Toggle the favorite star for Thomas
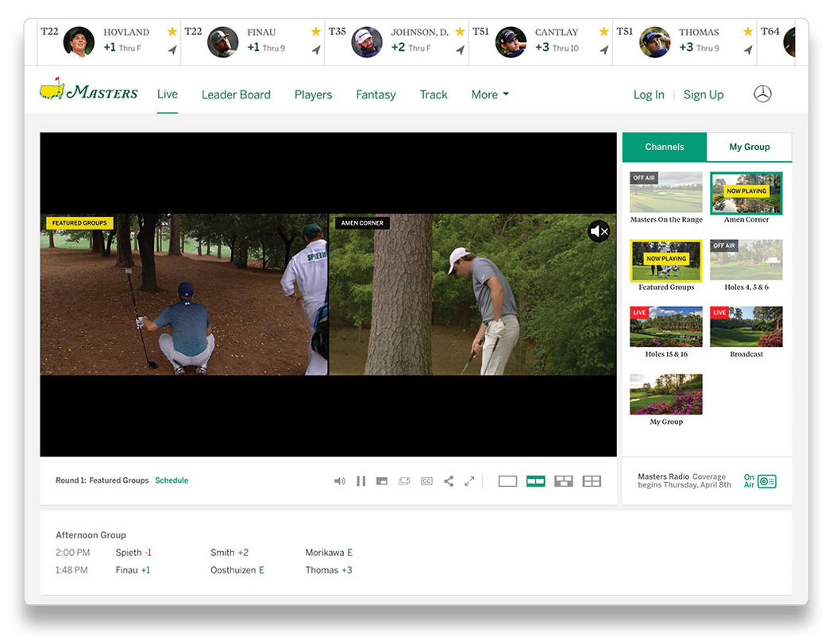833x644 pixels. coord(748,31)
